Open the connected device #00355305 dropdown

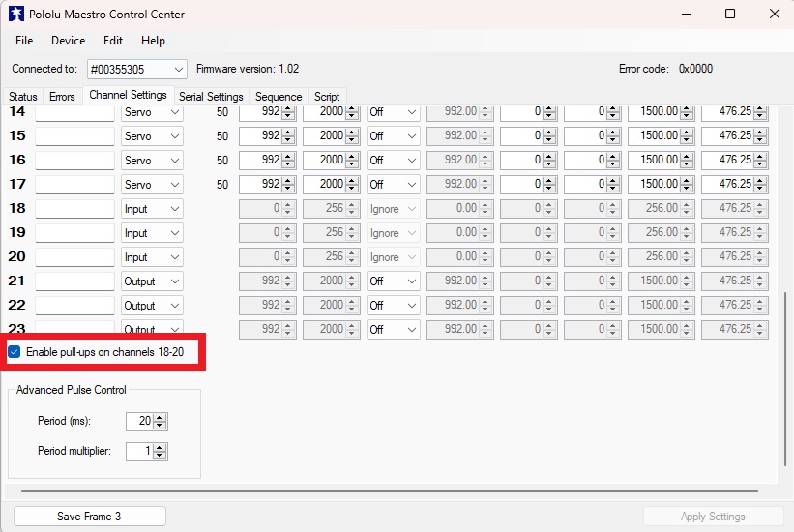coord(178,70)
